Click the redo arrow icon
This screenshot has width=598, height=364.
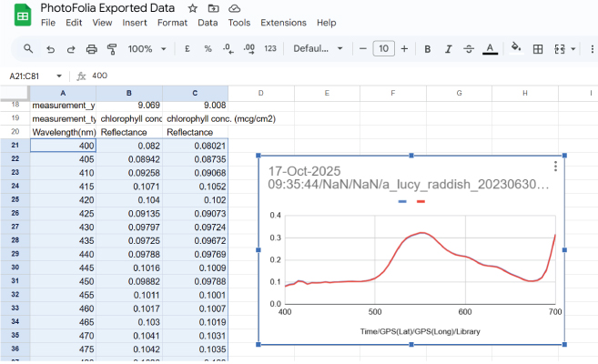pos(70,49)
